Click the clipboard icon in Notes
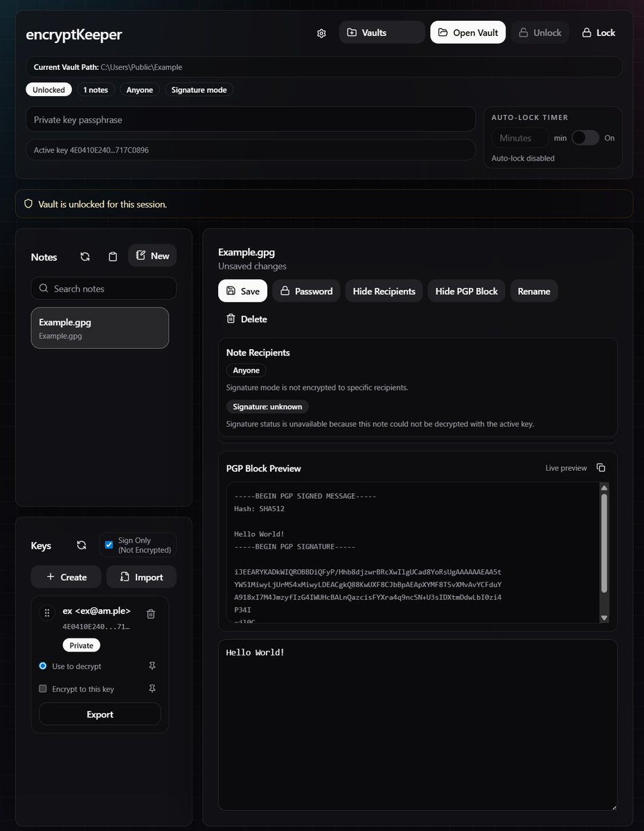This screenshot has height=831, width=644. click(113, 256)
